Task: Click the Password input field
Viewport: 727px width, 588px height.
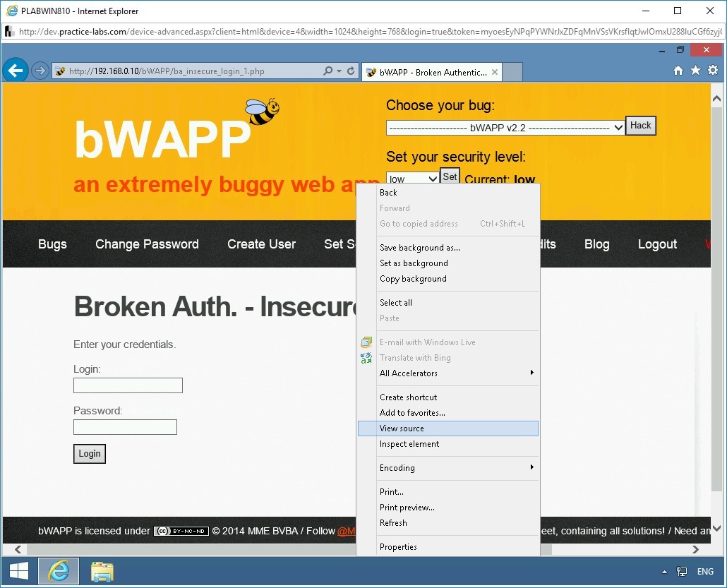Action: pyautogui.click(x=125, y=426)
